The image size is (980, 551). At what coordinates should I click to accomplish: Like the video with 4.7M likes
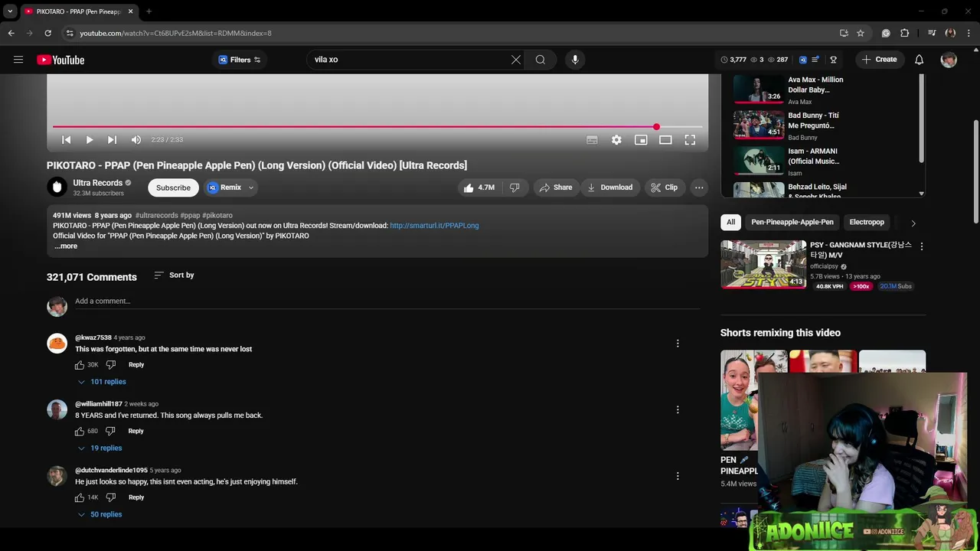click(479, 187)
